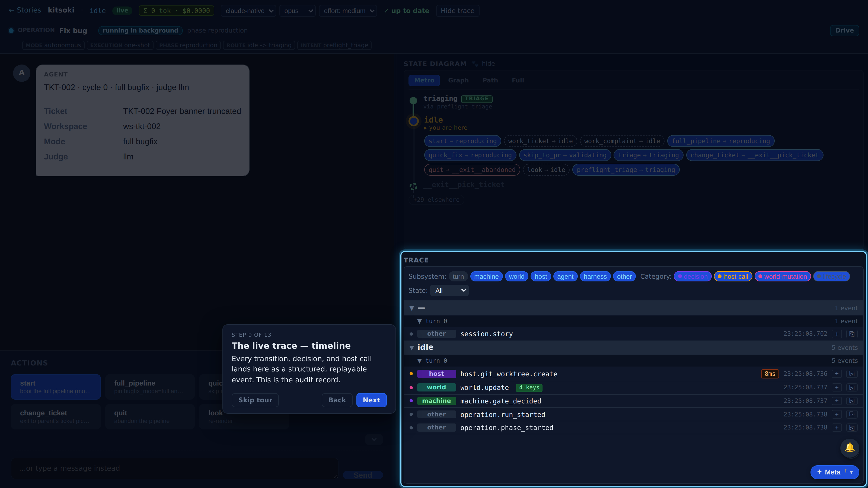868x488 pixels.
Task: Click plus icon on world.update row
Action: point(837,388)
